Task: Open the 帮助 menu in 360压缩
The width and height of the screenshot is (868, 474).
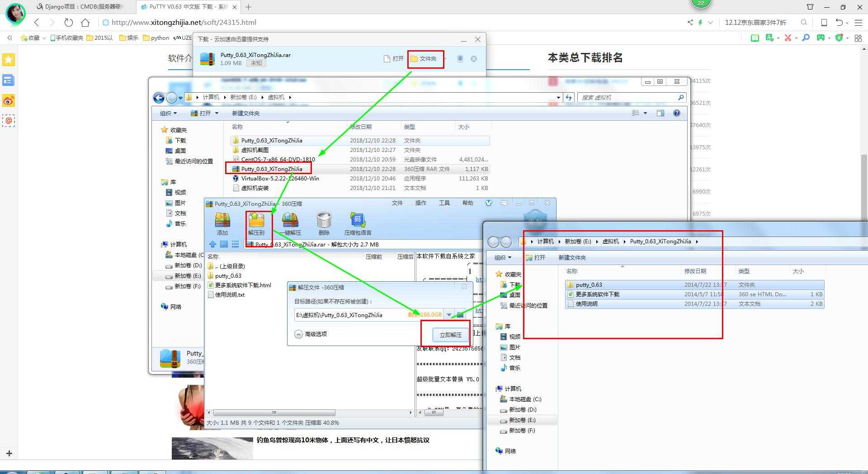Action: point(467,203)
